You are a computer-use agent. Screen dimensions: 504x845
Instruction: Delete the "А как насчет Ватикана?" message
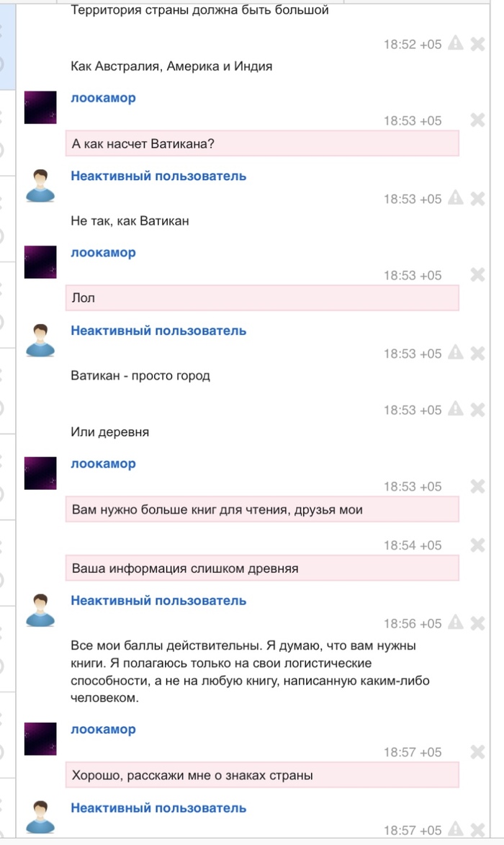coord(477,120)
